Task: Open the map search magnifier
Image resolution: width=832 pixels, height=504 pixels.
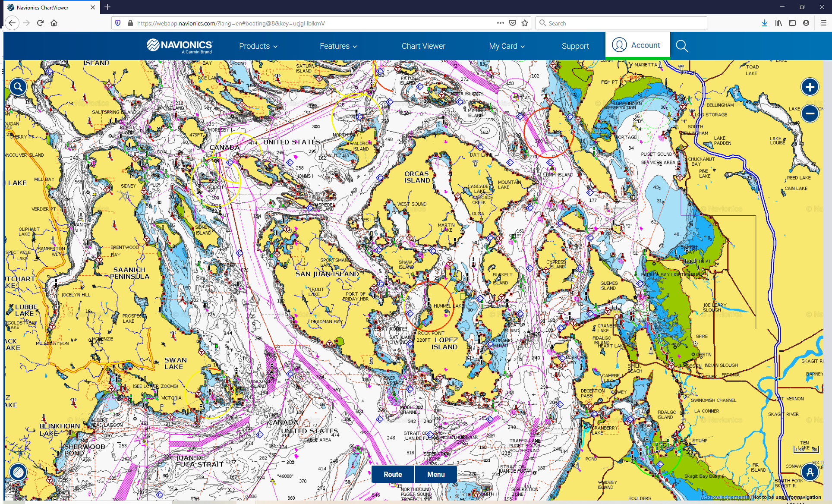Action: pos(18,87)
